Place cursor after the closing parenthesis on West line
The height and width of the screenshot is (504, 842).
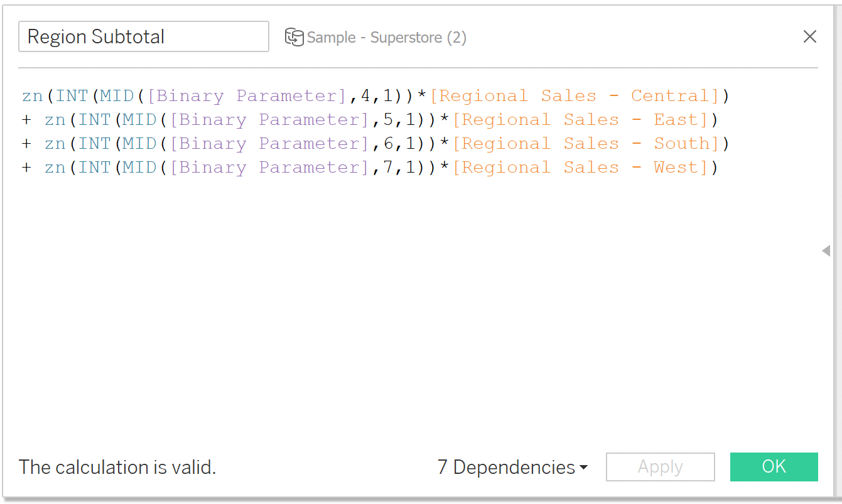pos(719,168)
